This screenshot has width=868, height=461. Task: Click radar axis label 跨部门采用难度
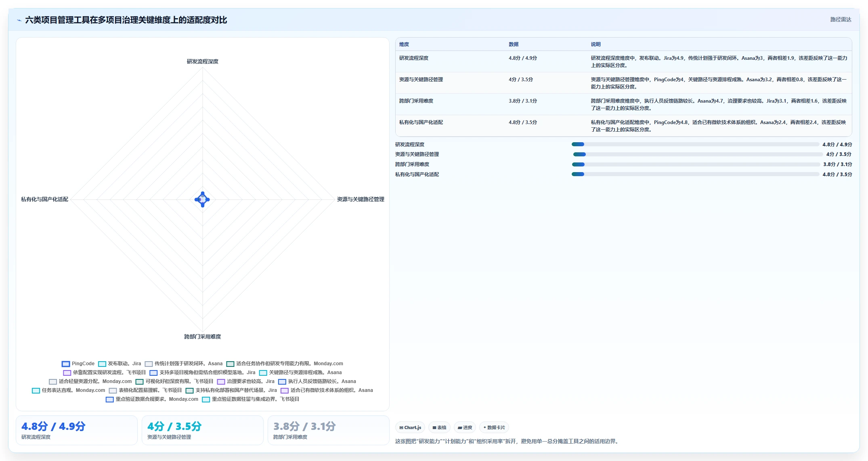pyautogui.click(x=203, y=337)
